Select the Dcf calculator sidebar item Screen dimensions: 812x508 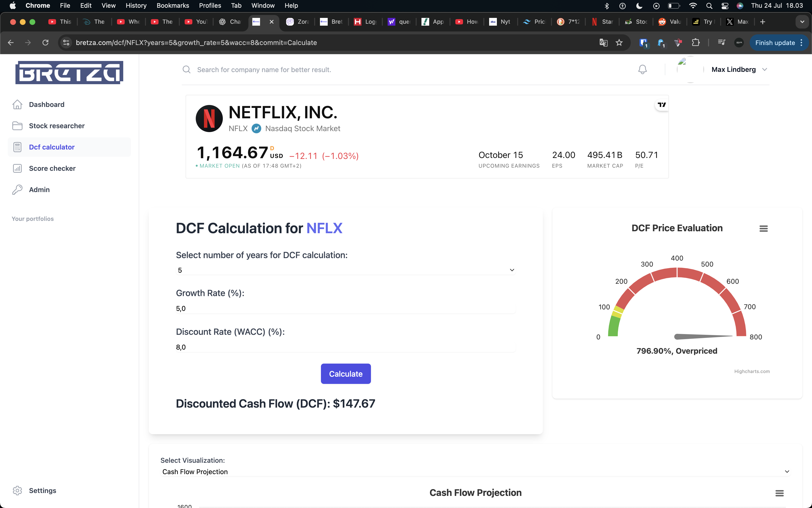tap(69, 147)
